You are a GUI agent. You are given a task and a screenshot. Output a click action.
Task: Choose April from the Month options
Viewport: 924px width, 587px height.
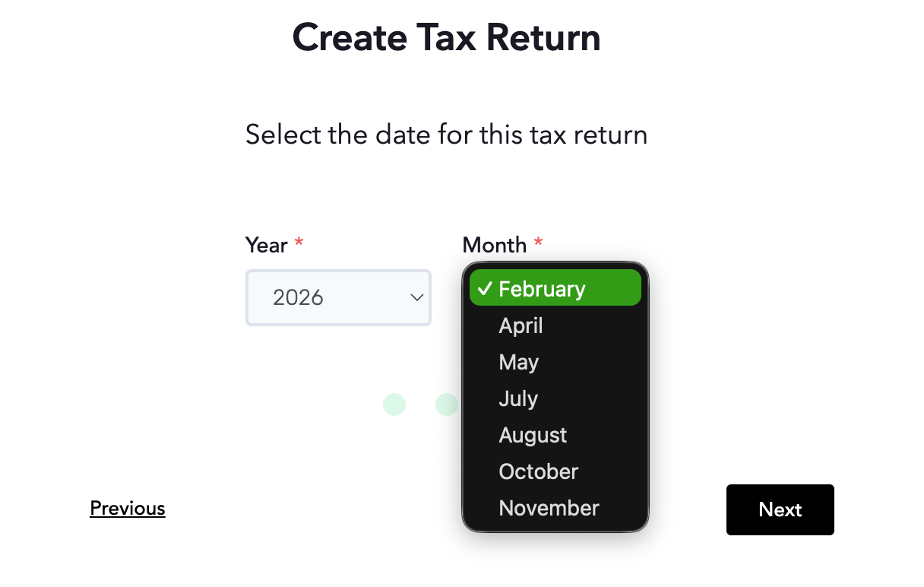click(555, 325)
